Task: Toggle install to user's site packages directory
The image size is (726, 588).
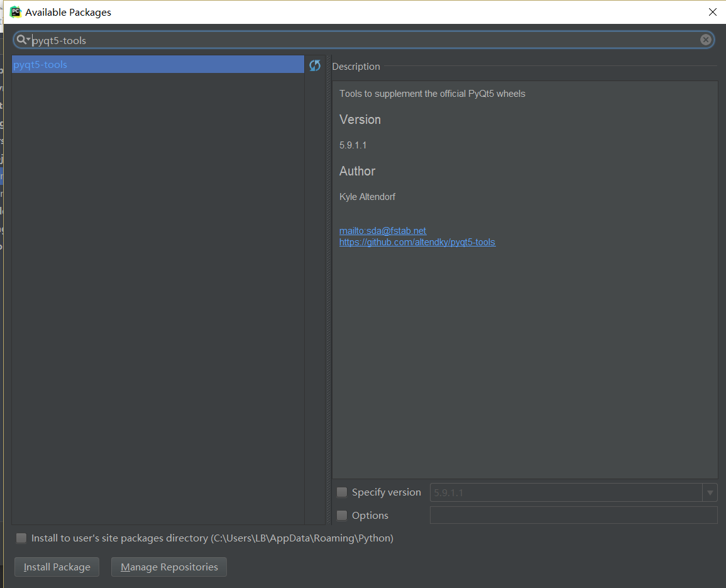Action: (x=21, y=538)
